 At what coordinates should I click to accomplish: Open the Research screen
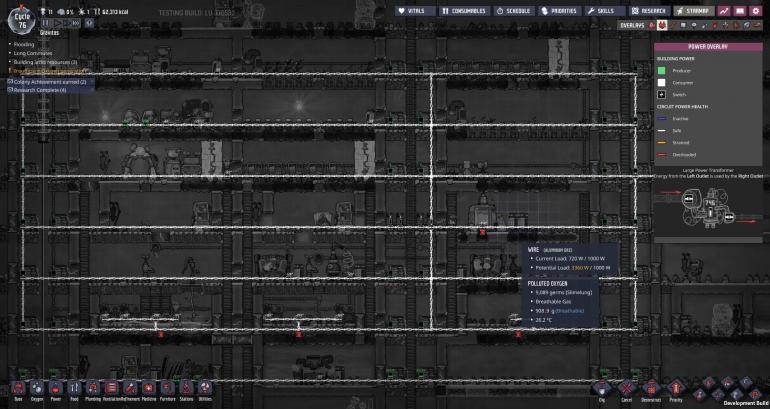pos(650,11)
